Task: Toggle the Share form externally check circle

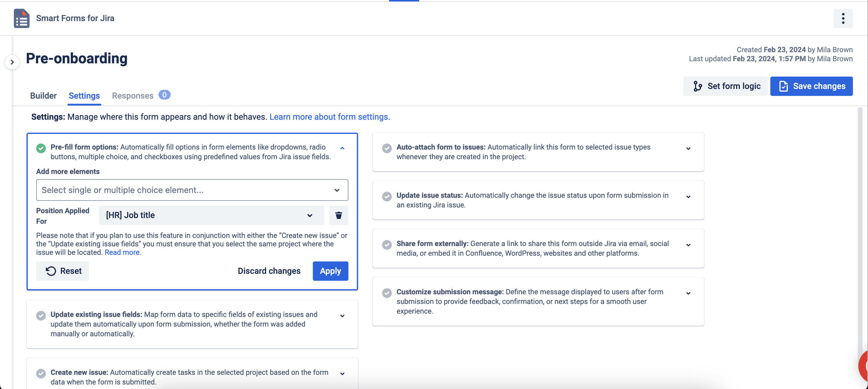Action: [x=387, y=244]
